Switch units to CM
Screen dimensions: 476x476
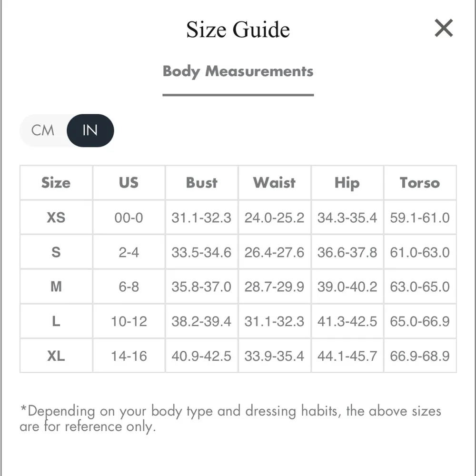[x=43, y=130]
